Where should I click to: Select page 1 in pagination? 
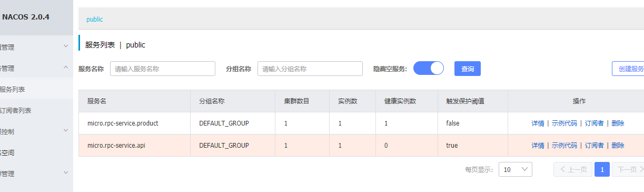tap(602, 169)
